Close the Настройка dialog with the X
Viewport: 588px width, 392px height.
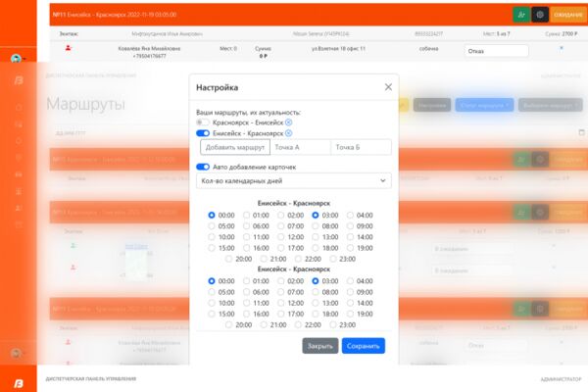(x=388, y=87)
